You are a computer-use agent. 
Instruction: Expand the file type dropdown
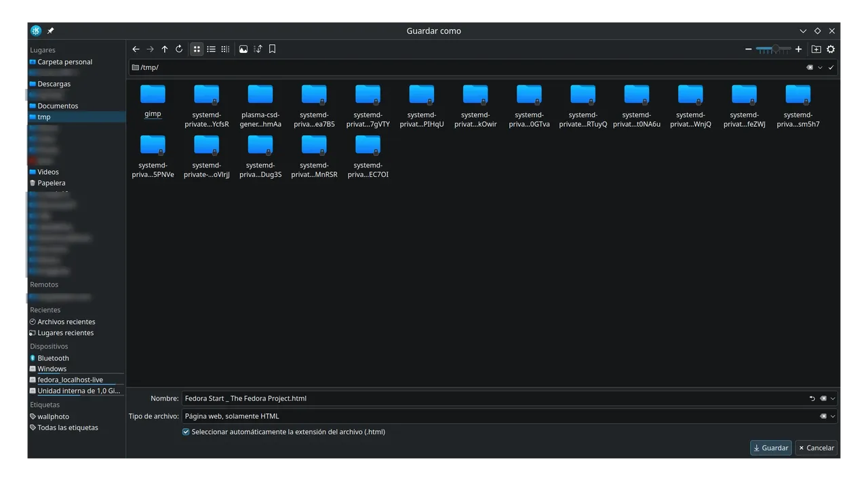(833, 416)
